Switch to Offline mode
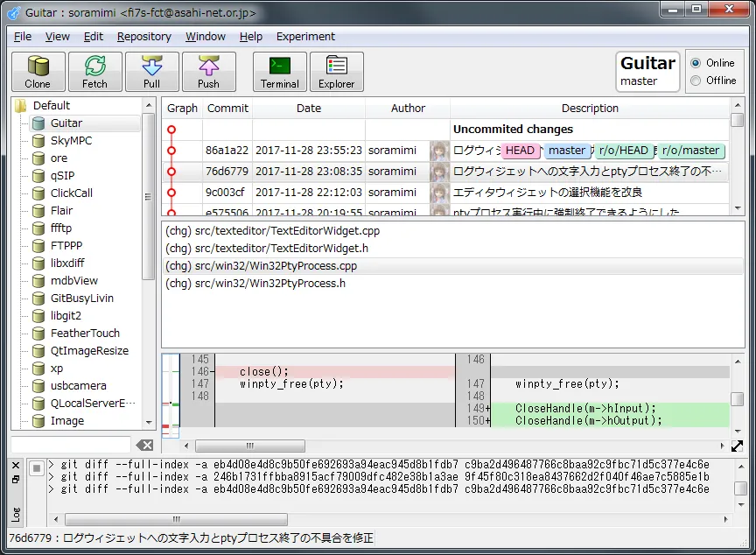The height and width of the screenshot is (555, 756). tap(696, 81)
